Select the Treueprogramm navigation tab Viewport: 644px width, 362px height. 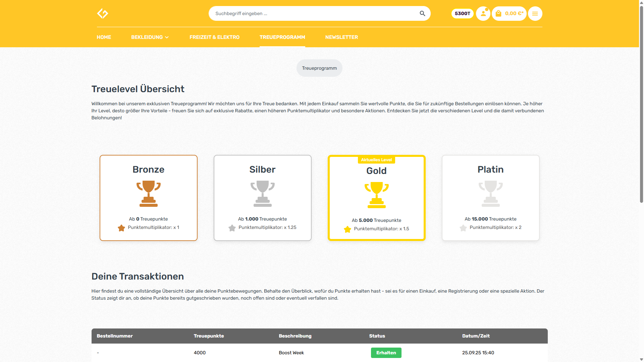(x=282, y=37)
